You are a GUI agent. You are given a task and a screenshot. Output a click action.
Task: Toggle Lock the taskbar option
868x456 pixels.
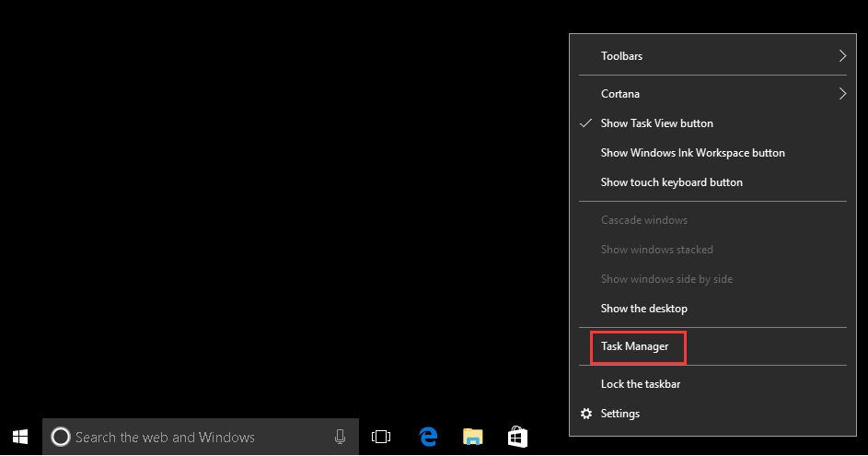[x=640, y=384]
